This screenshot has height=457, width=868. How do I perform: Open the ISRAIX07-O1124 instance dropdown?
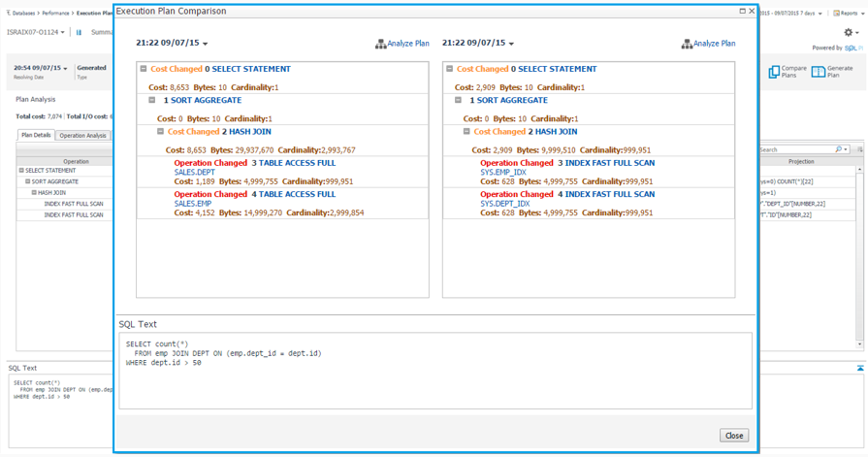(36, 32)
